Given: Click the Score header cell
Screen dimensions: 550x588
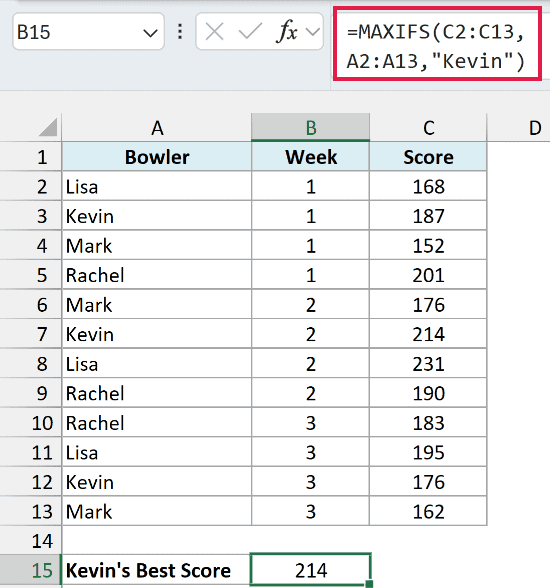Looking at the screenshot, I should pyautogui.click(x=428, y=157).
